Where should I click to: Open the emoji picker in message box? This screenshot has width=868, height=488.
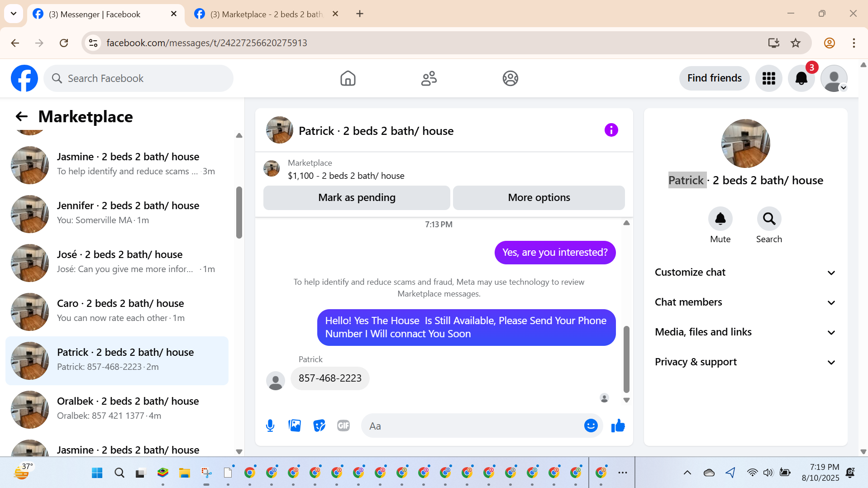(591, 426)
